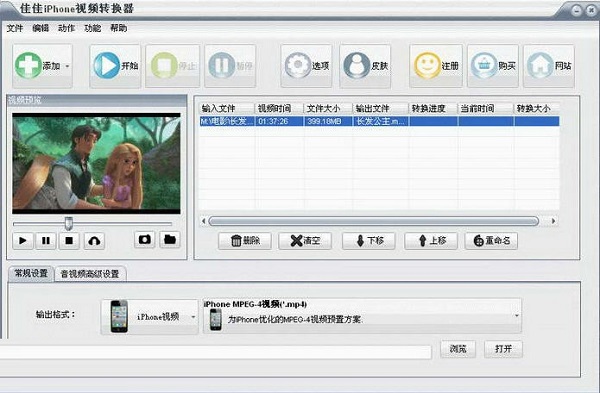Viewport: 600px width, 393px height.
Task: Click the 输出文件 column header
Action: click(380, 108)
